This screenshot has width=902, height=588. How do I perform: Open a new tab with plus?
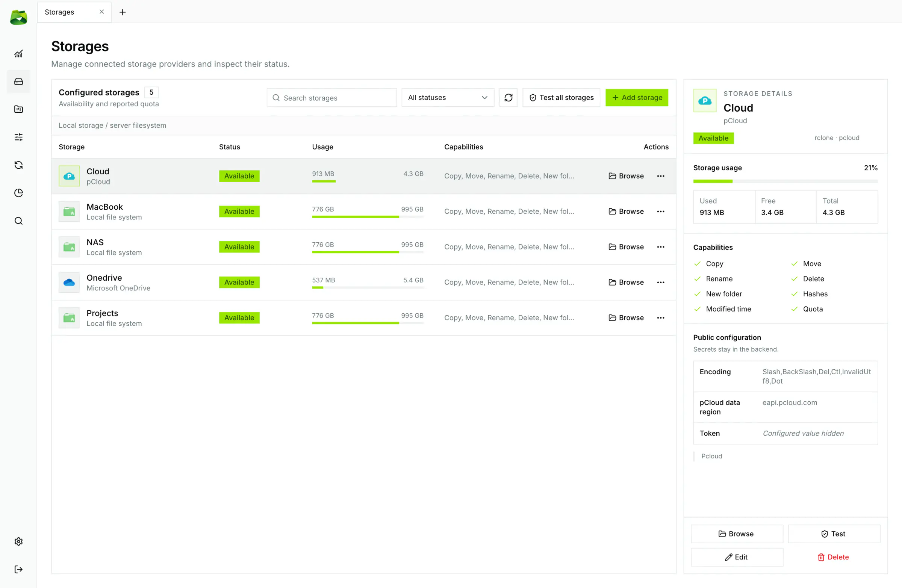[x=123, y=12]
